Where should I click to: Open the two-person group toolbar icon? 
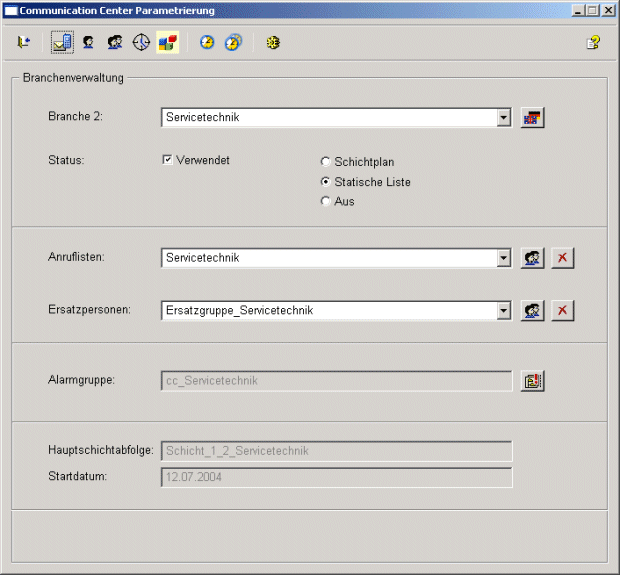(x=115, y=42)
